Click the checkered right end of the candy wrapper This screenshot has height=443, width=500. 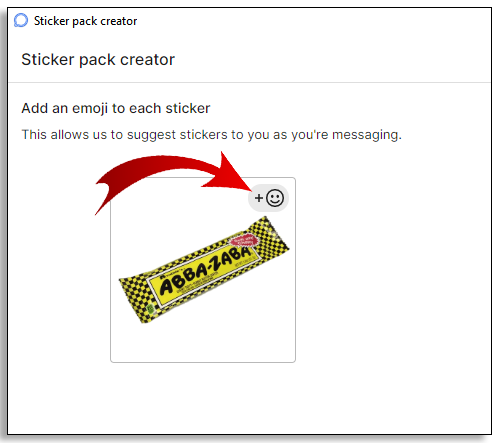[x=269, y=237]
